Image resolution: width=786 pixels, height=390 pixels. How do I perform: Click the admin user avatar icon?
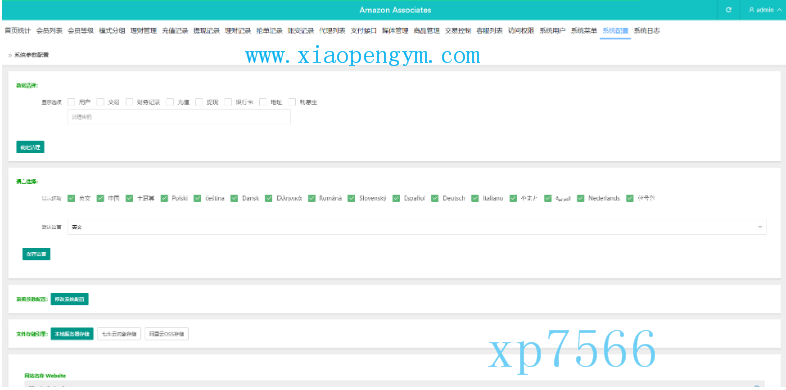click(x=751, y=10)
